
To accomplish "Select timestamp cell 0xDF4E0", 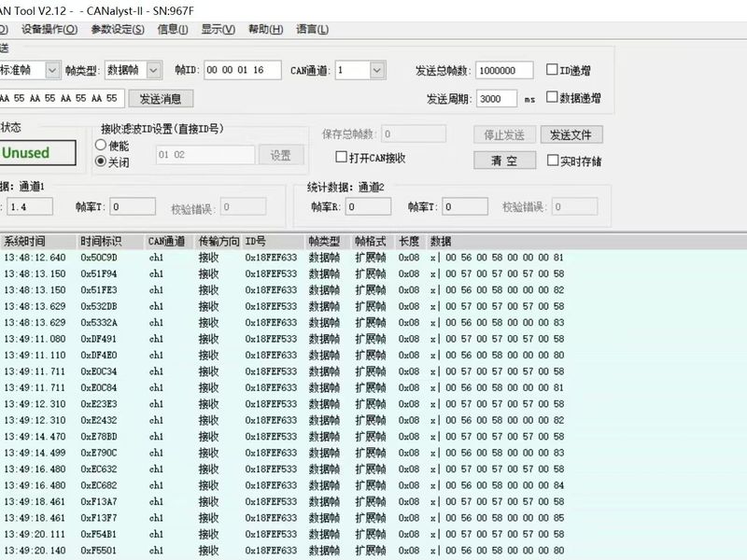I will [99, 356].
